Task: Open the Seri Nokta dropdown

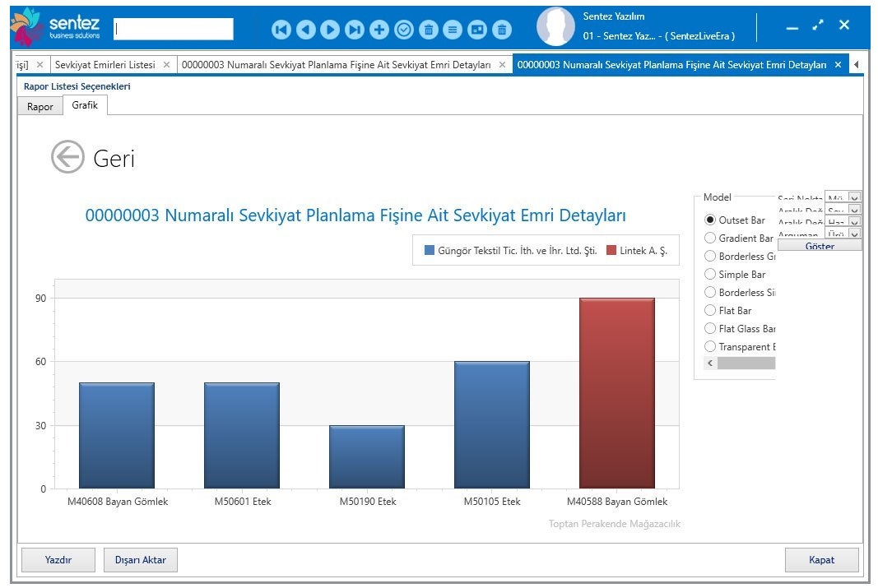Action: tap(854, 197)
